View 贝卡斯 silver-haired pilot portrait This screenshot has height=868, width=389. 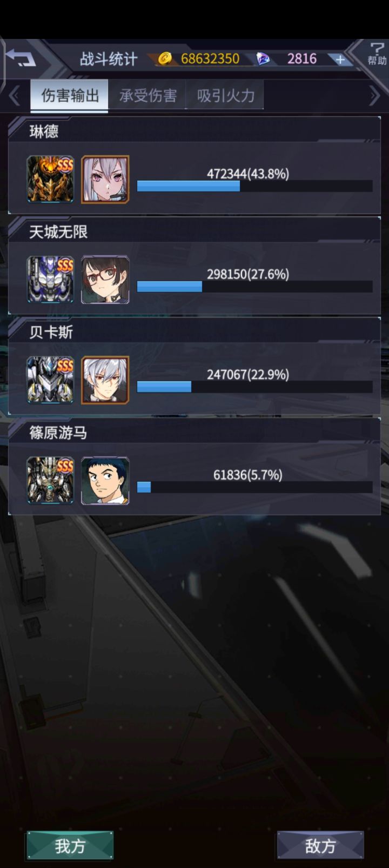[105, 380]
